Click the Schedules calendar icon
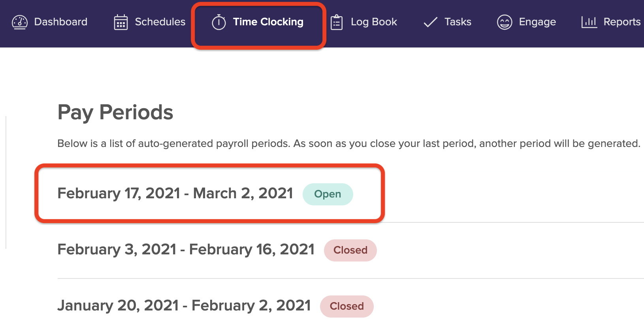 tap(121, 23)
